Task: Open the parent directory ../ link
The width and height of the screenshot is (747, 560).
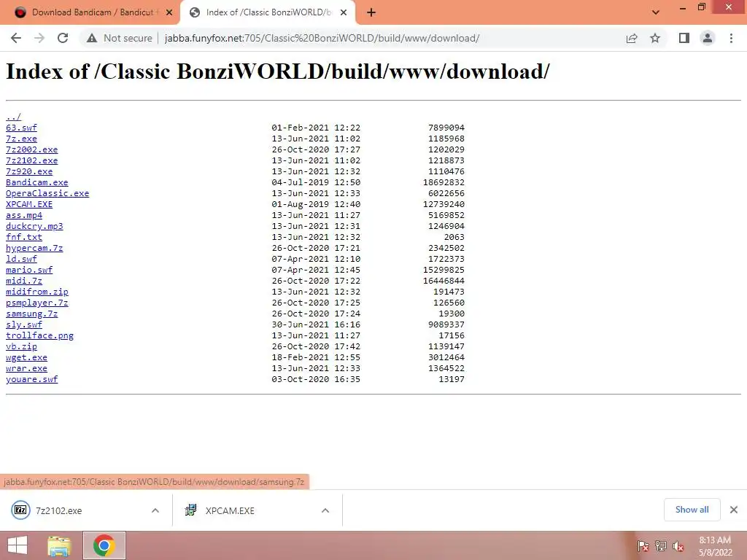Action: coord(13,117)
